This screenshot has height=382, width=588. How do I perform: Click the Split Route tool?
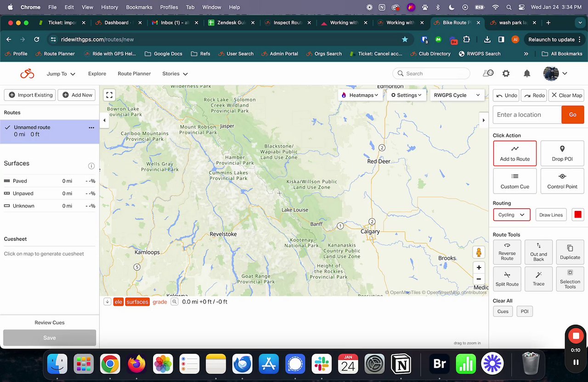click(x=507, y=279)
